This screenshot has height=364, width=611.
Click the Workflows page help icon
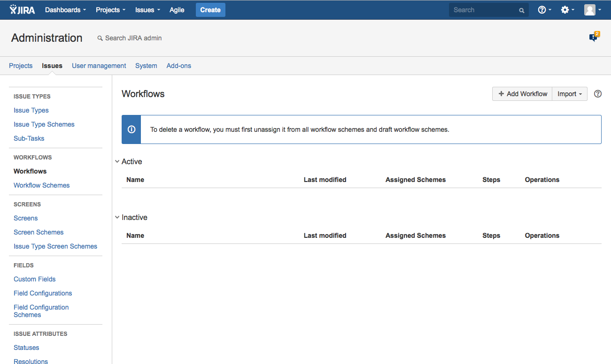pyautogui.click(x=598, y=94)
